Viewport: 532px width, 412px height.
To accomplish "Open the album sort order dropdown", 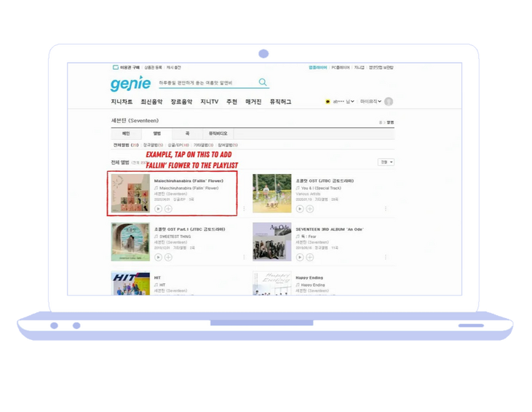I will click(x=386, y=162).
